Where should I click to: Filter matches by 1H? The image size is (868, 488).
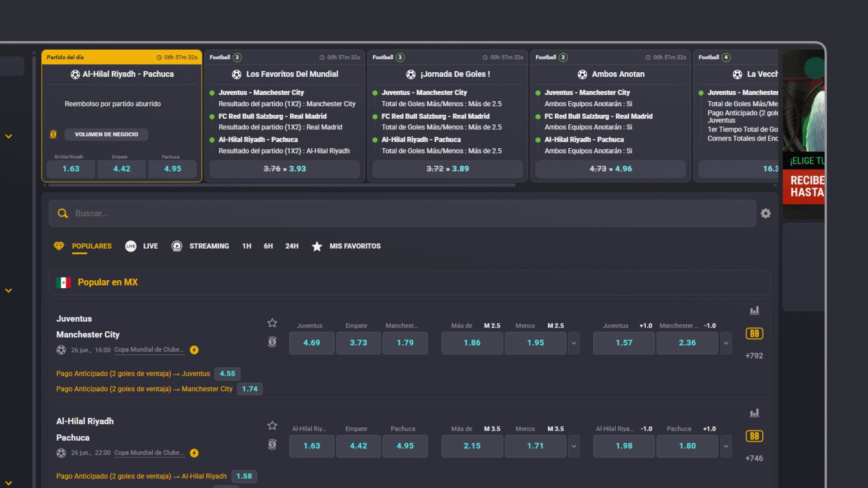246,246
